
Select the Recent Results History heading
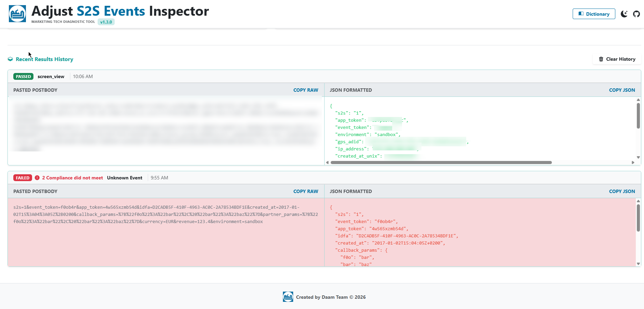click(x=44, y=59)
